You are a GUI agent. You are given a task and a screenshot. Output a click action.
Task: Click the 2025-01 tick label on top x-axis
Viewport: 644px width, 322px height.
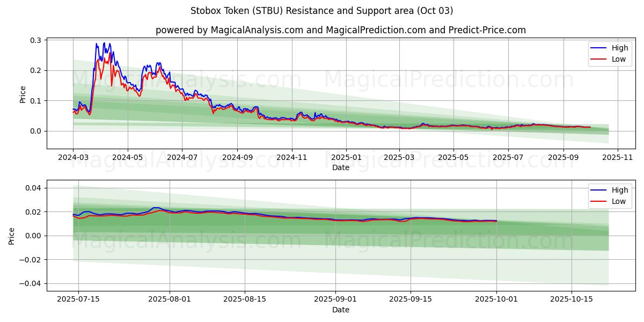[346, 158]
